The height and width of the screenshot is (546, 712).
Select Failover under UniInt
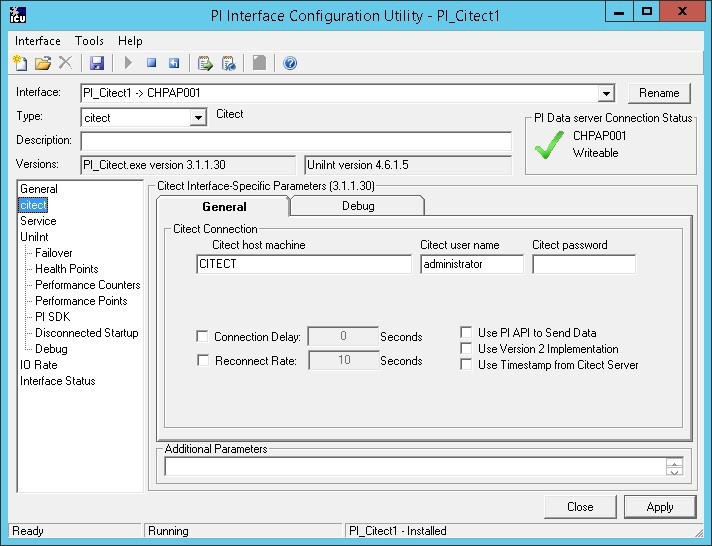click(54, 253)
